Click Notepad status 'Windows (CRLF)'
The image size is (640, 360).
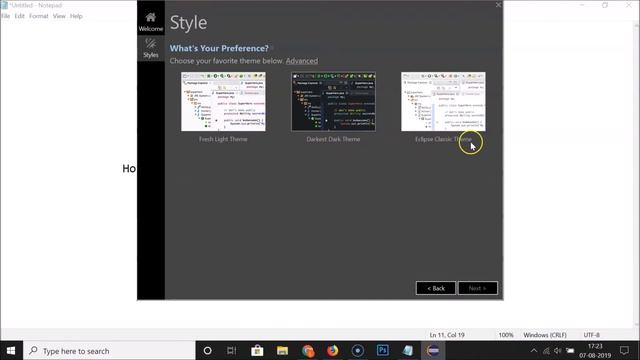[545, 335]
